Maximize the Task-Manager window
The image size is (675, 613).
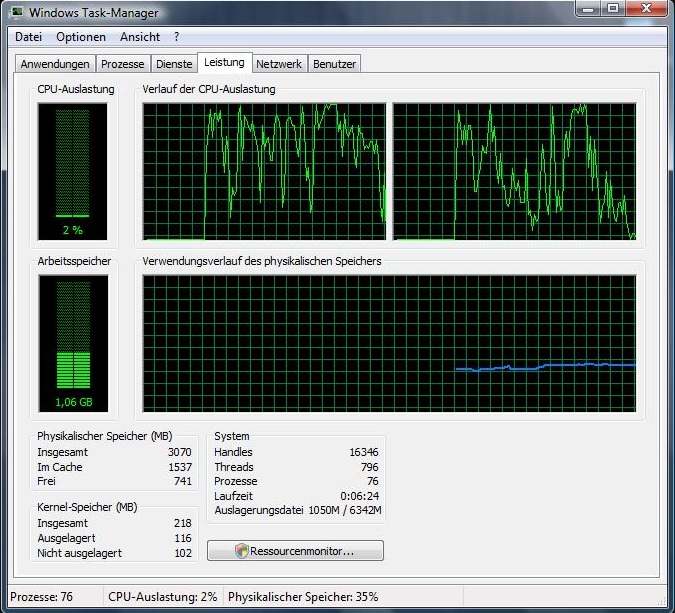click(x=613, y=9)
